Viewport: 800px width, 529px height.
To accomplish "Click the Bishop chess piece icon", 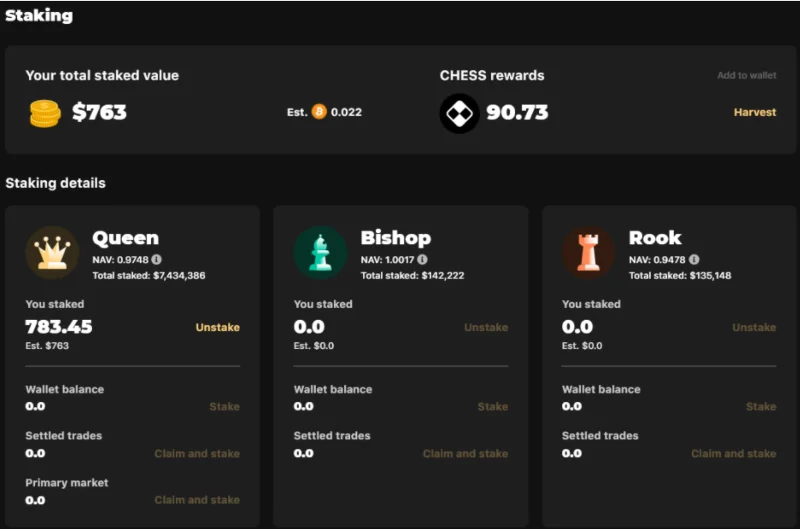I will tap(320, 252).
